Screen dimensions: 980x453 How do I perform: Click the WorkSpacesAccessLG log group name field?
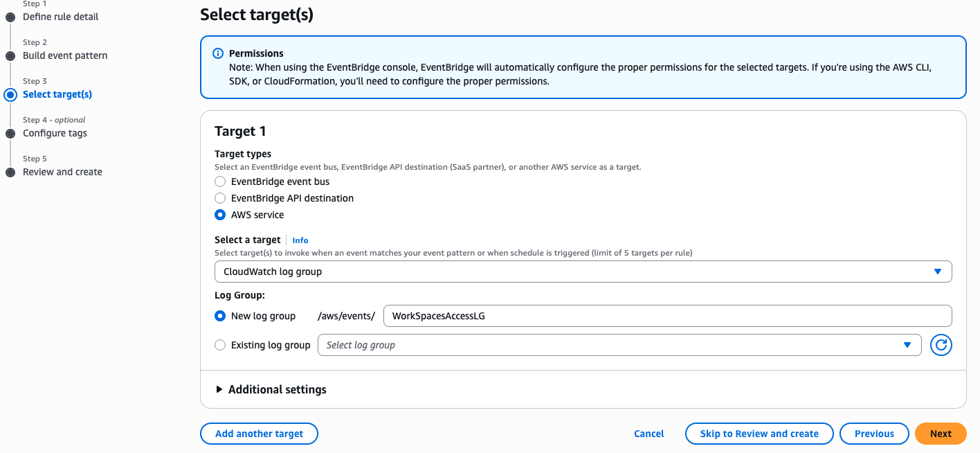click(667, 316)
